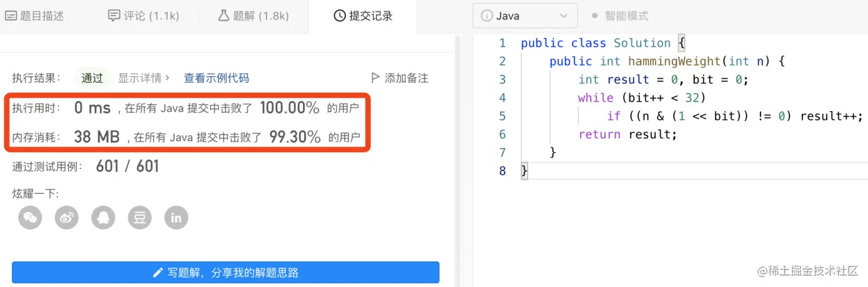Open the 查看示例代码 link
This screenshot has height=287, width=868.
coord(216,78)
